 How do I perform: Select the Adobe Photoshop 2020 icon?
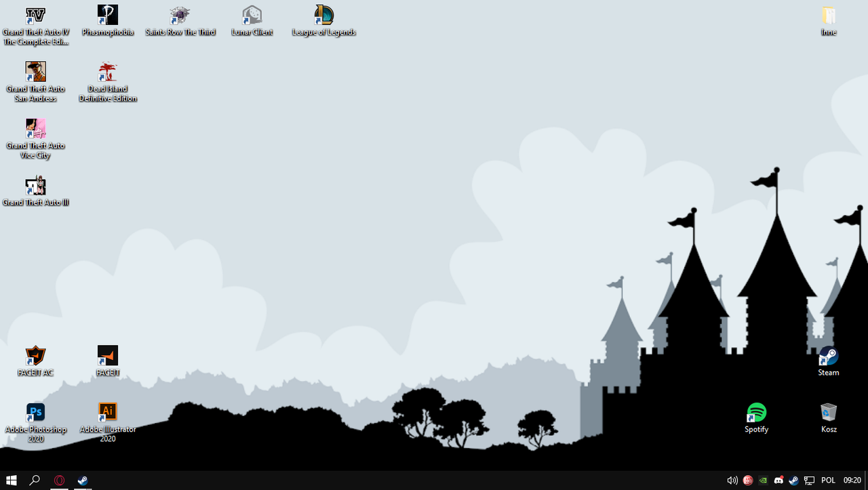(36, 423)
